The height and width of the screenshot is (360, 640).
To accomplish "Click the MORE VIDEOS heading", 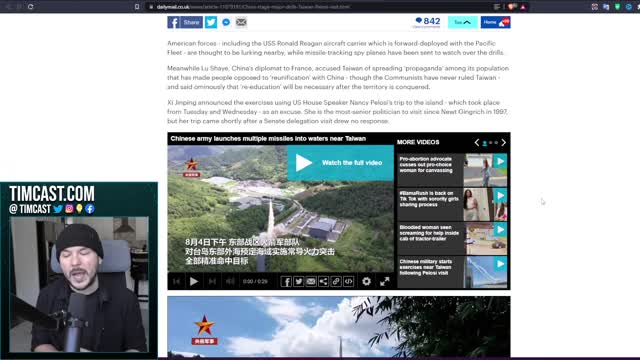I will [x=418, y=142].
